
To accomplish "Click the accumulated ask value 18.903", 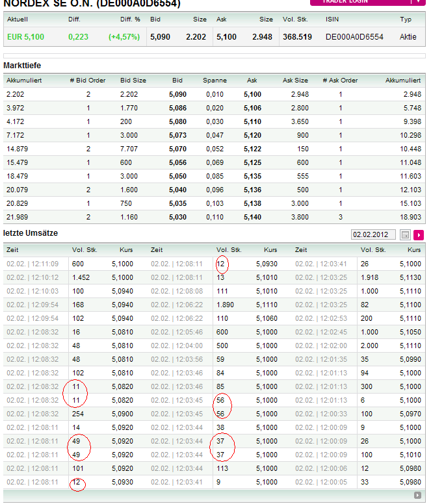I will 410,218.
